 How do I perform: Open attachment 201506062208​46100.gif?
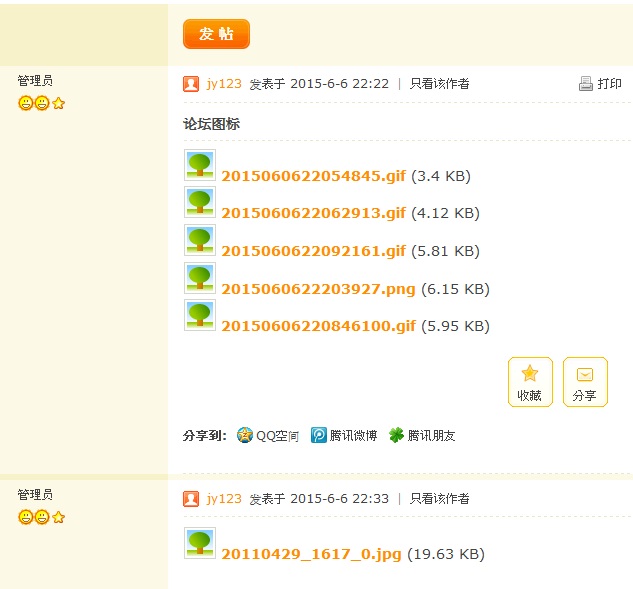click(318, 326)
